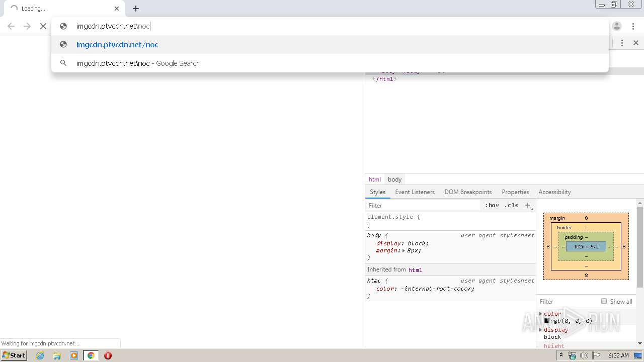Viewport: 644px width, 362px height.
Task: Open media player from taskbar
Action: tap(74, 355)
